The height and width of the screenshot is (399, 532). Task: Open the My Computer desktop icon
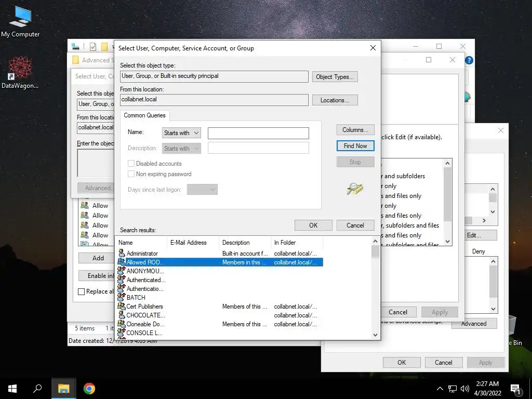[20, 21]
